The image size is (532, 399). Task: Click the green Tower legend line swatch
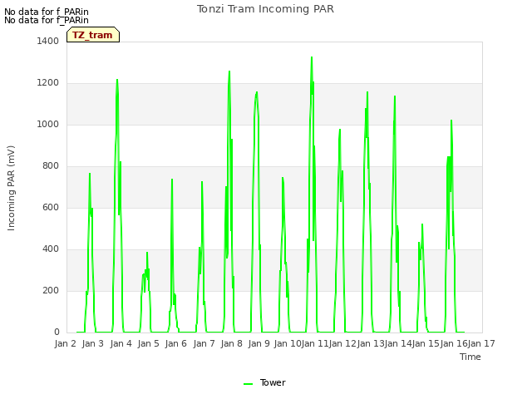coord(248,384)
